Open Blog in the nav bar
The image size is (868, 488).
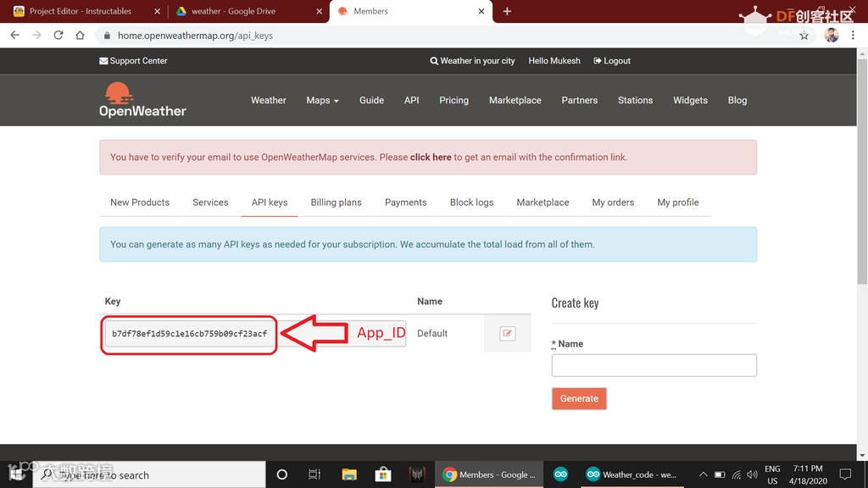(x=737, y=100)
